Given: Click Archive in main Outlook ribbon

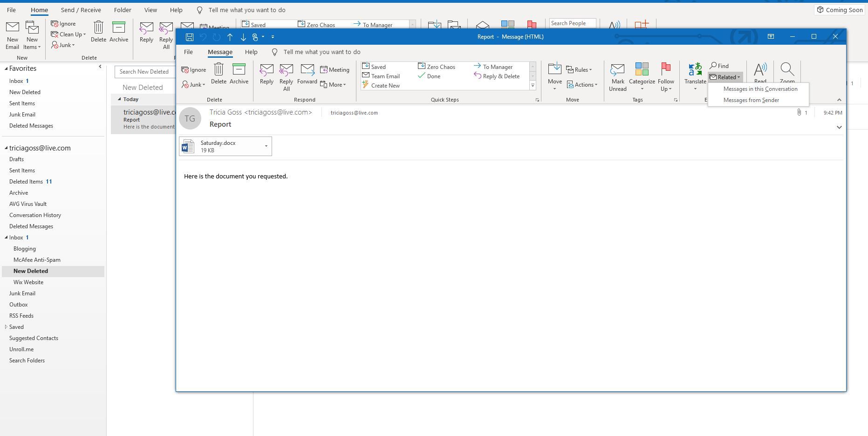Looking at the screenshot, I should pos(119,32).
